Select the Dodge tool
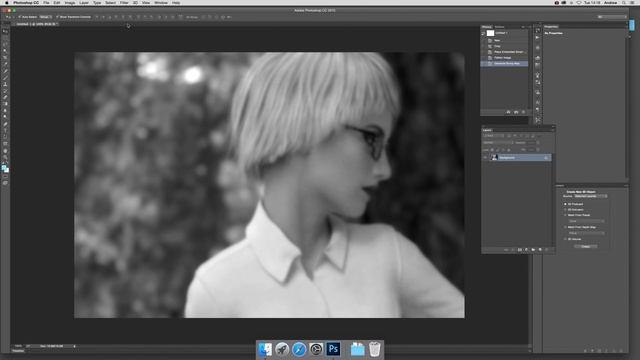 5,117
